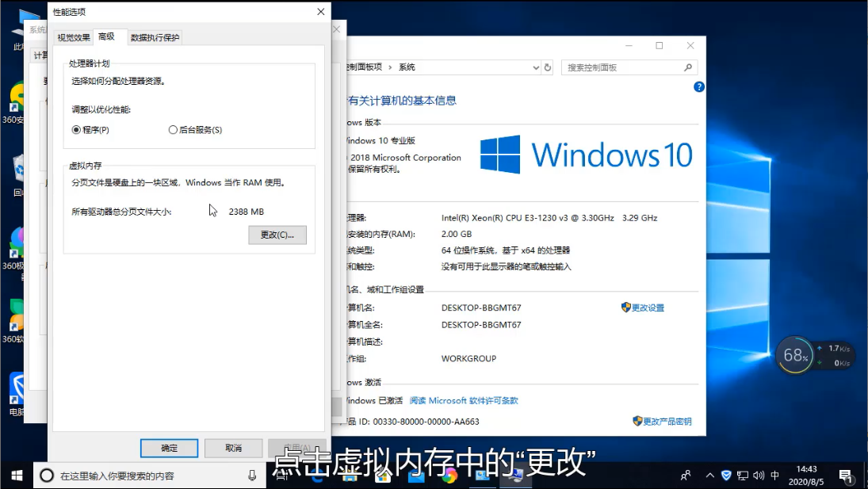868x489 pixels.
Task: Click the volume speaker tray icon
Action: coord(759,476)
